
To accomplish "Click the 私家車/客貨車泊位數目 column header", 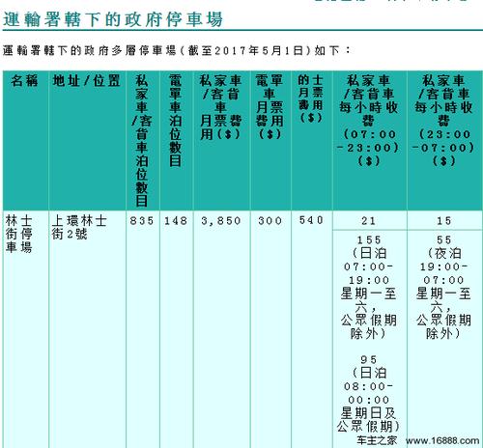I will 142,141.
